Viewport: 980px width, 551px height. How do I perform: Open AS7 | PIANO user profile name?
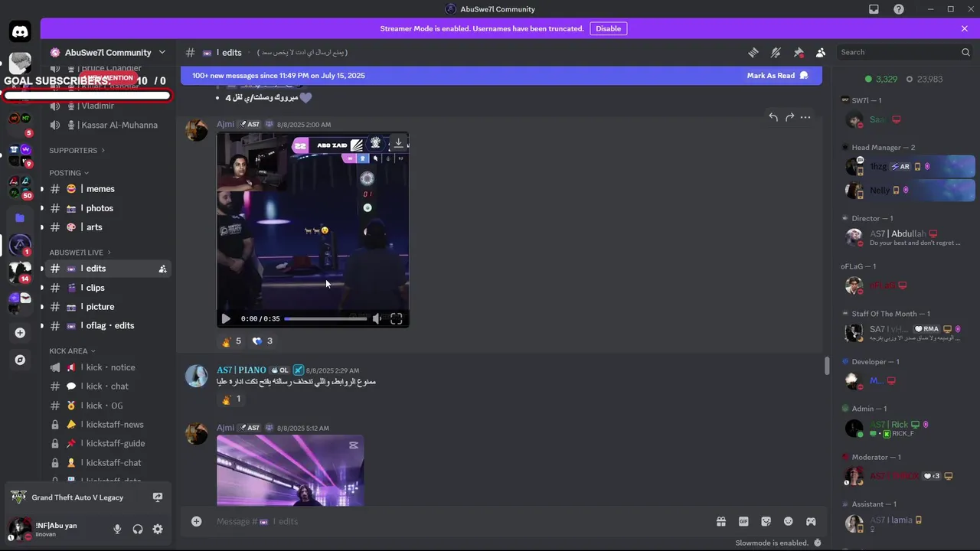click(x=241, y=370)
